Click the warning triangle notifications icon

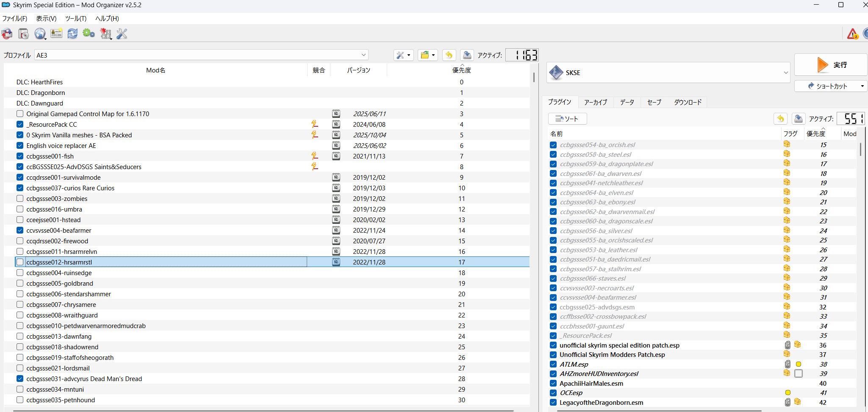[x=852, y=34]
